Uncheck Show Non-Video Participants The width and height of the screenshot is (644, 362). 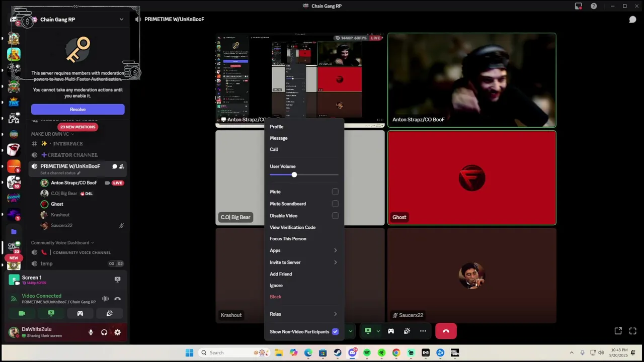pyautogui.click(x=335, y=332)
